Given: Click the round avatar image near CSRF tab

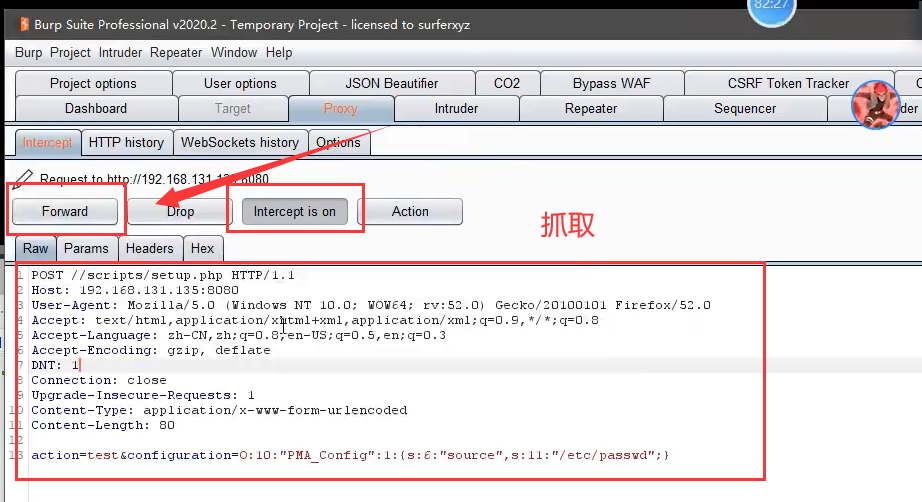Looking at the screenshot, I should pos(875,105).
